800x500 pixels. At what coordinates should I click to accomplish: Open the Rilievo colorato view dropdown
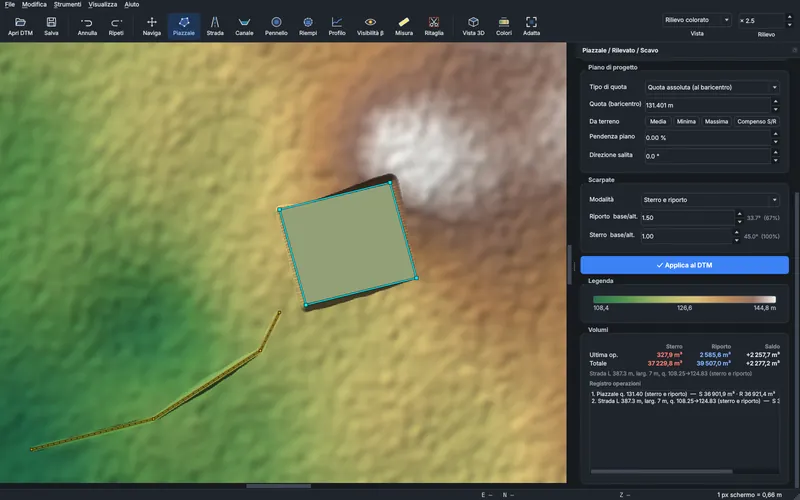(x=696, y=20)
